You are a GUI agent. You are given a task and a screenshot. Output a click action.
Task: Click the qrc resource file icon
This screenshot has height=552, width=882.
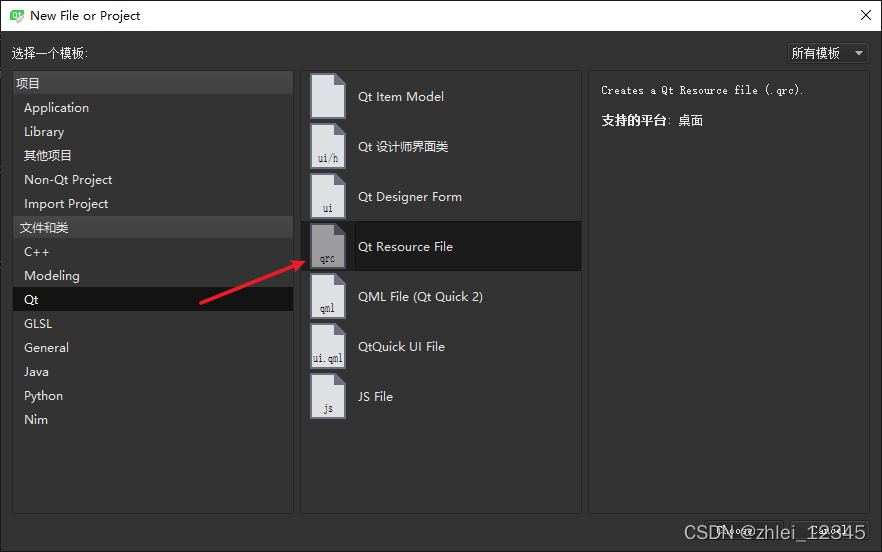tap(328, 246)
